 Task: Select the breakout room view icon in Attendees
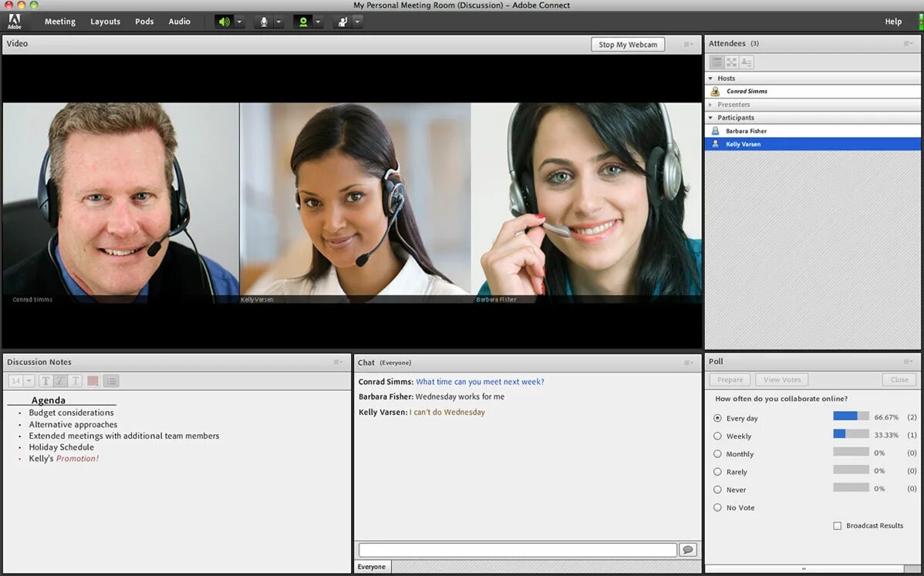733,61
